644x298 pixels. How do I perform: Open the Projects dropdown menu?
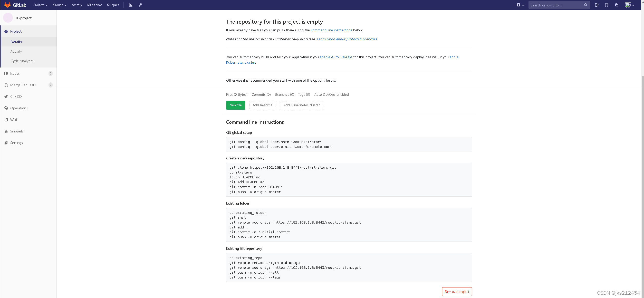coord(40,5)
